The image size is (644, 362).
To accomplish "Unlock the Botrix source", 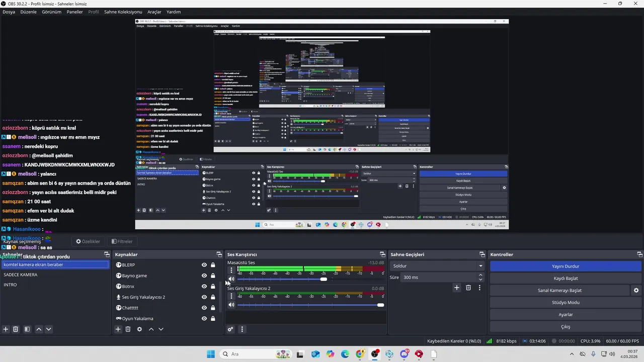I will pyautogui.click(x=213, y=287).
